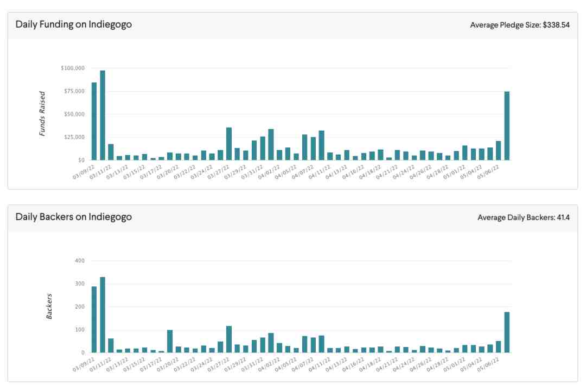
Task: Select the 03/09/22 bar in Daily Funding chart
Action: (94, 121)
